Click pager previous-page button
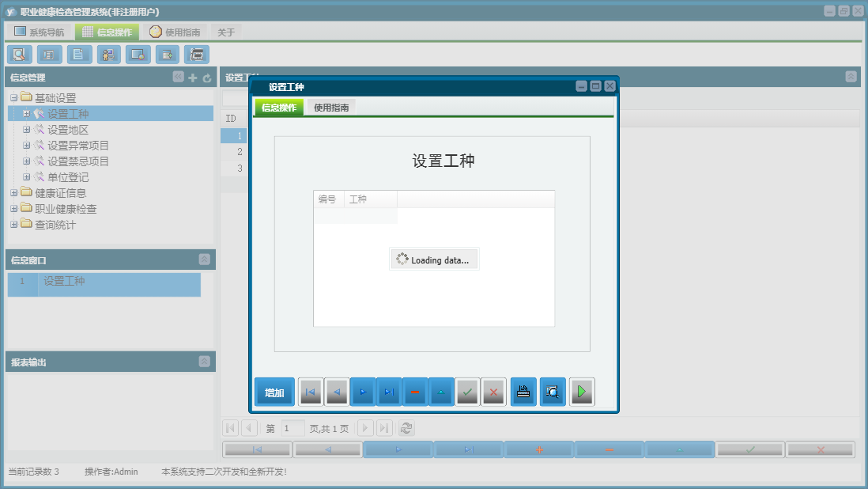The width and height of the screenshot is (868, 489). tap(249, 428)
